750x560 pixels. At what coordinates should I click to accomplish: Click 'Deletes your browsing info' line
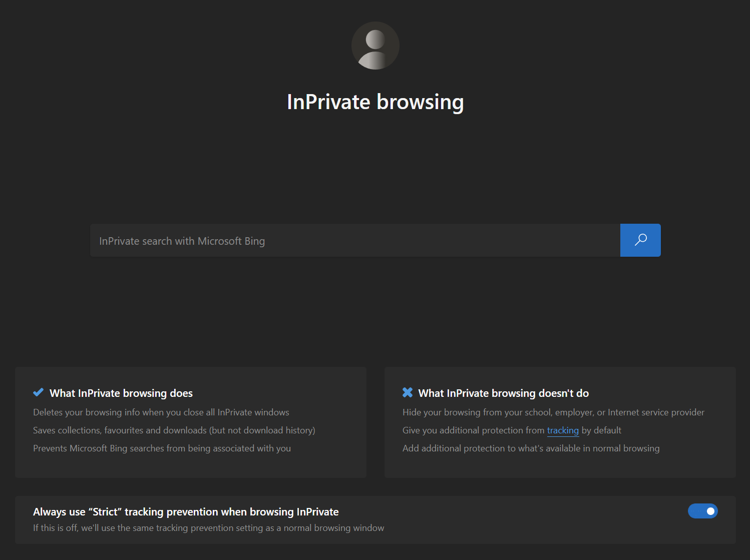pyautogui.click(x=161, y=412)
